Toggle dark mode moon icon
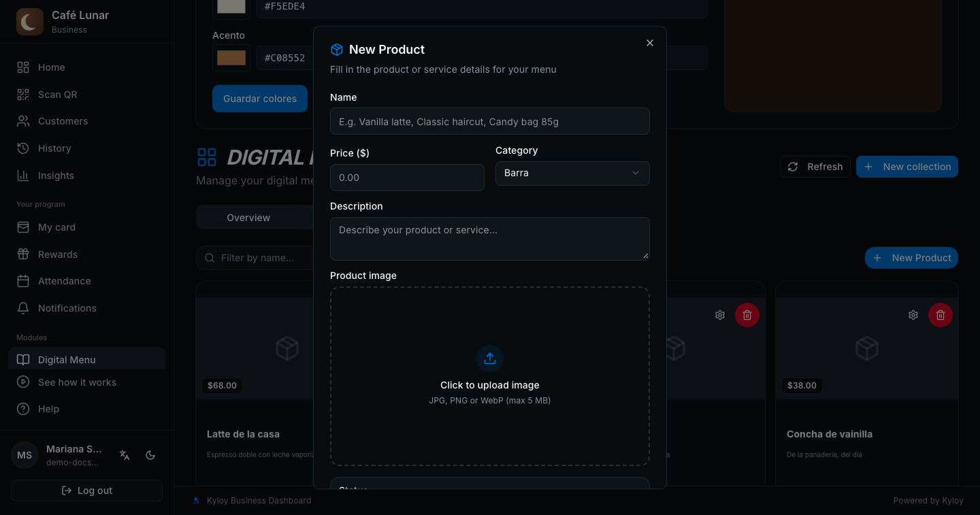Image resolution: width=980 pixels, height=515 pixels. click(151, 455)
